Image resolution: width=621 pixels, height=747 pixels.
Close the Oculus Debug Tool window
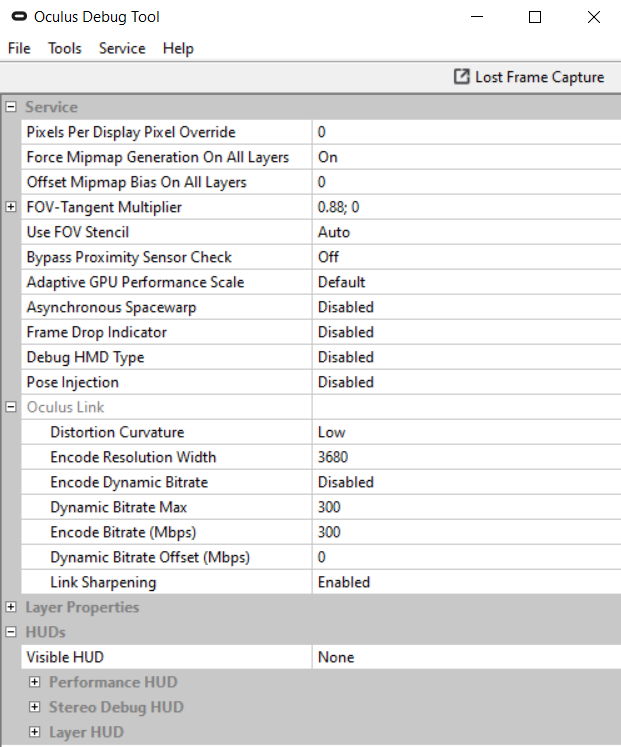tap(593, 17)
